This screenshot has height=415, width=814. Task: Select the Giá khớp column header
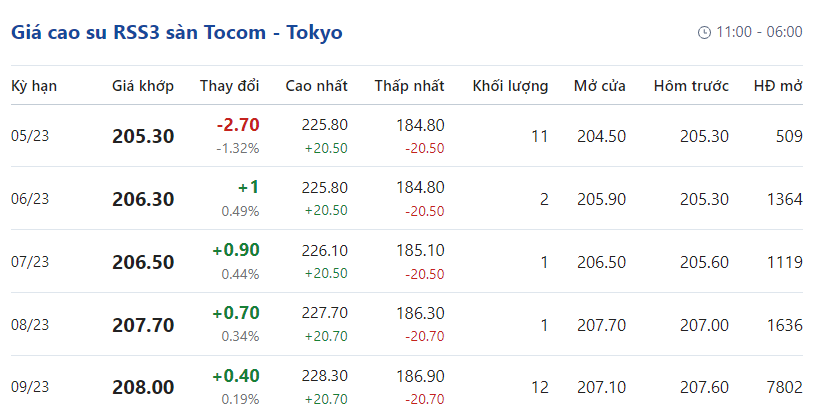coord(143,86)
